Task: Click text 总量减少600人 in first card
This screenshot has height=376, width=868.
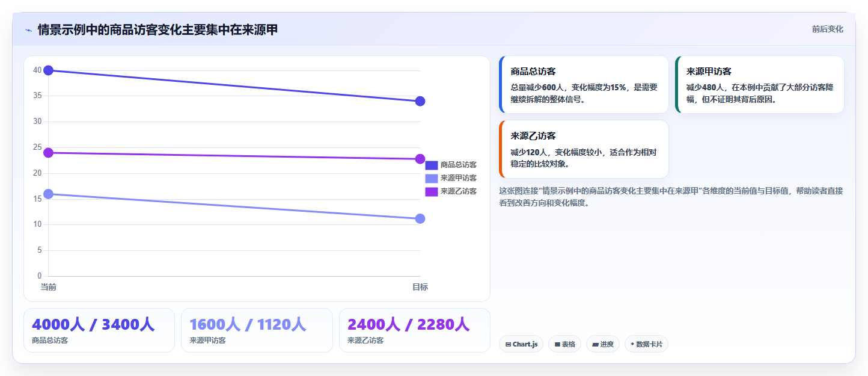Action: pos(536,87)
